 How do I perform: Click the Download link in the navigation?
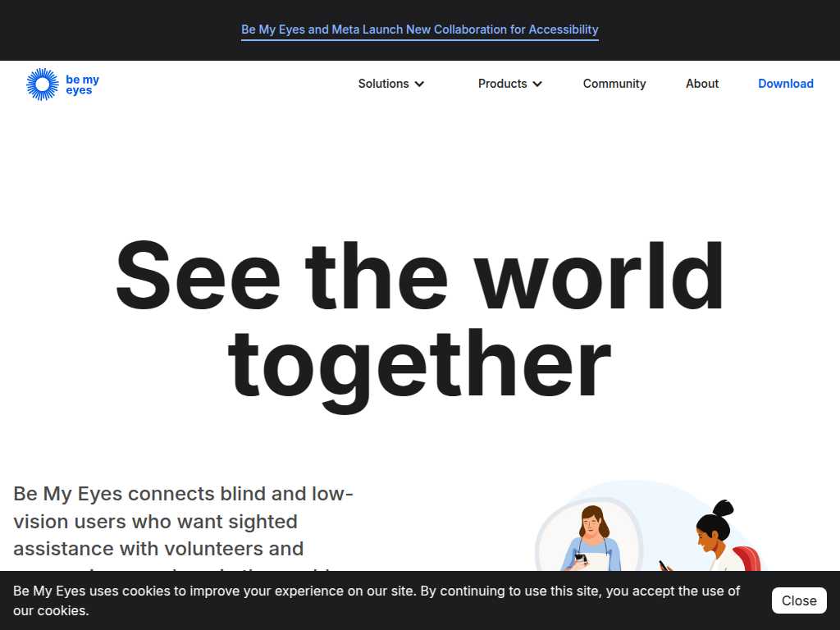pyautogui.click(x=785, y=84)
